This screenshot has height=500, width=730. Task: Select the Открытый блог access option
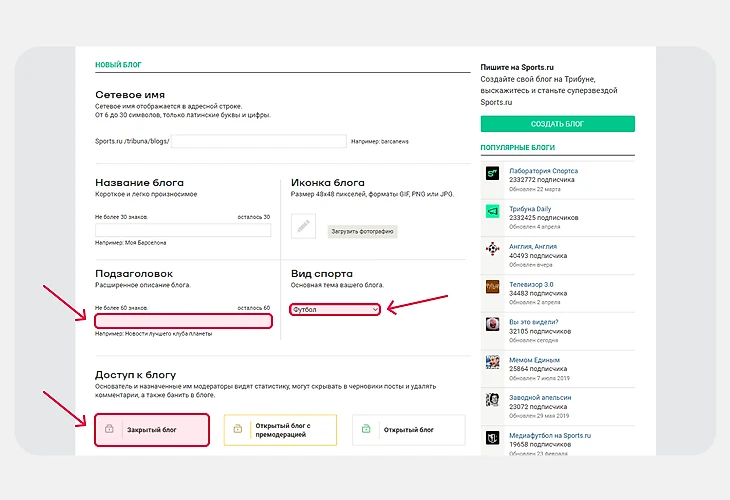point(408,430)
